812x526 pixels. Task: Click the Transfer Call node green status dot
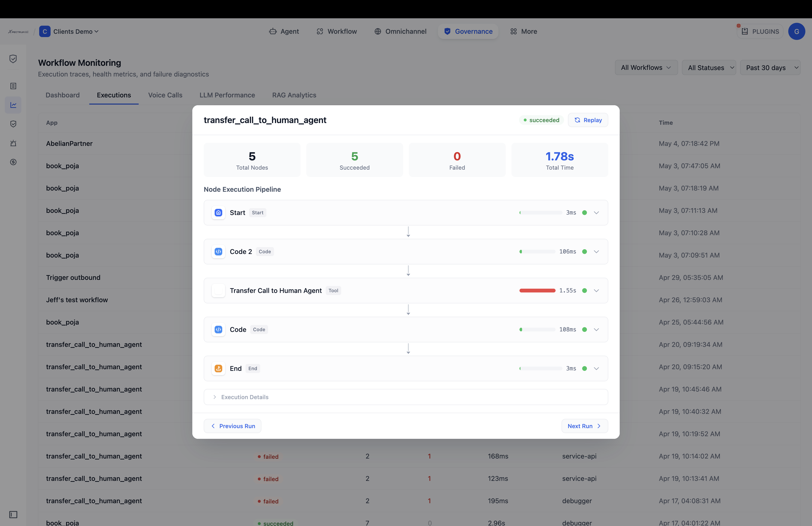tap(585, 291)
